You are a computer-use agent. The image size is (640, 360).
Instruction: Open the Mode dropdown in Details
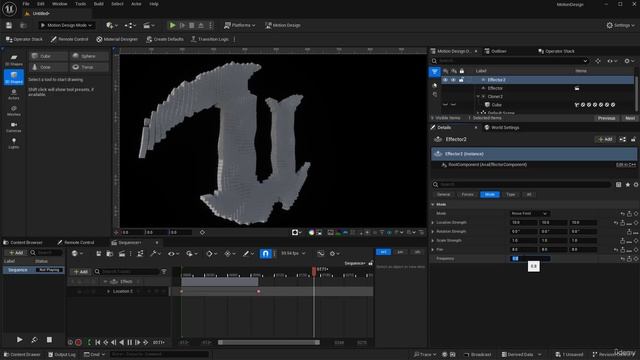[530, 213]
